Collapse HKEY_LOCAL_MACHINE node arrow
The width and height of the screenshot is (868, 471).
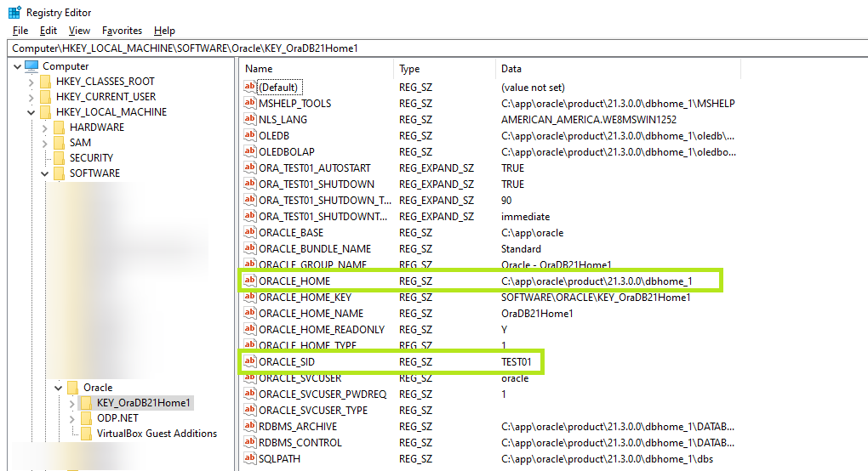click(31, 112)
